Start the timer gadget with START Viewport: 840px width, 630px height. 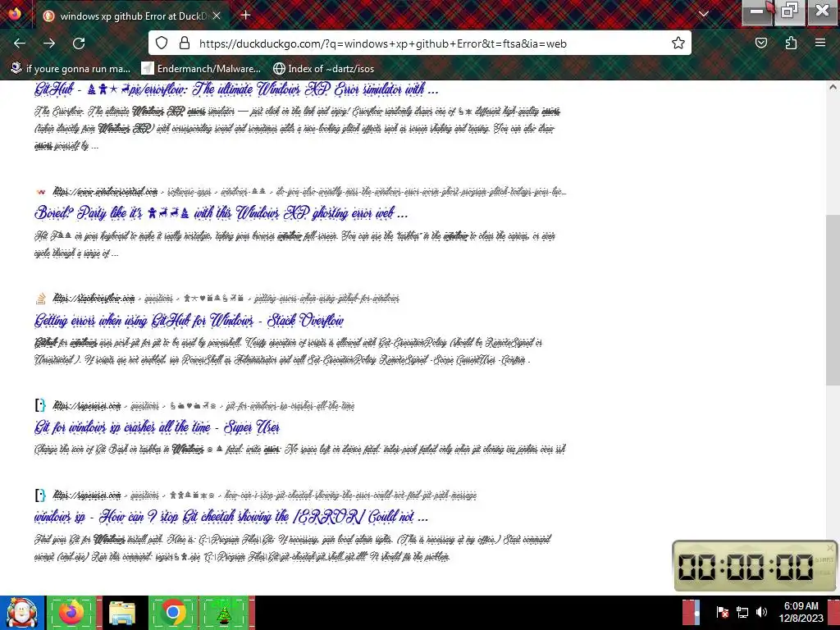pyautogui.click(x=824, y=559)
